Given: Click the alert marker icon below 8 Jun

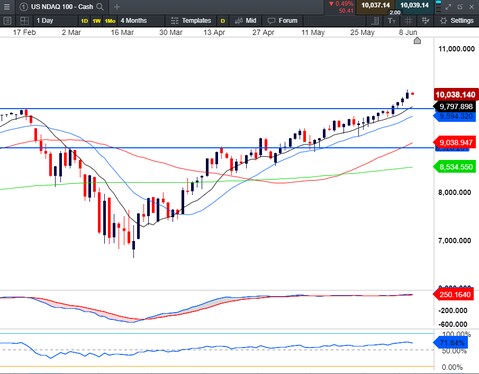Looking at the screenshot, I should tap(417, 41).
